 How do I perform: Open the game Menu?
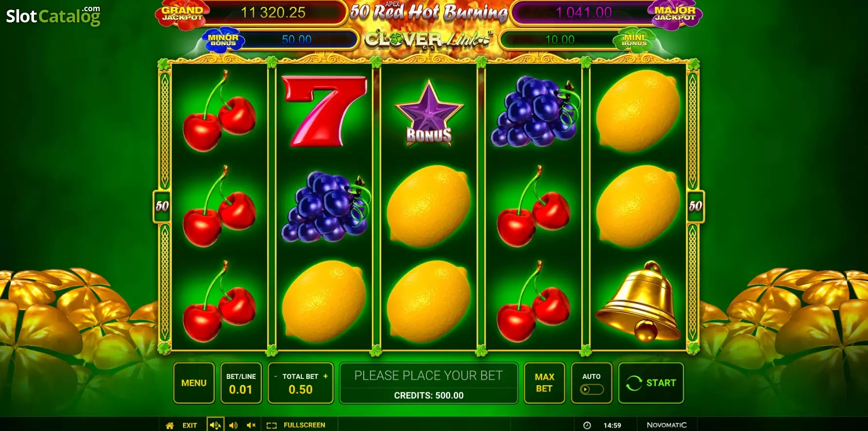coord(194,383)
